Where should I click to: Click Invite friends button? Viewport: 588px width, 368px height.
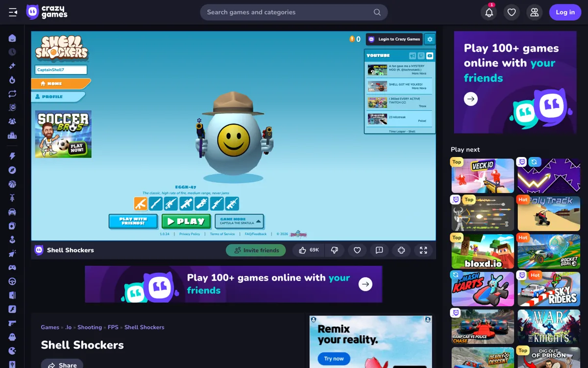[x=256, y=250]
